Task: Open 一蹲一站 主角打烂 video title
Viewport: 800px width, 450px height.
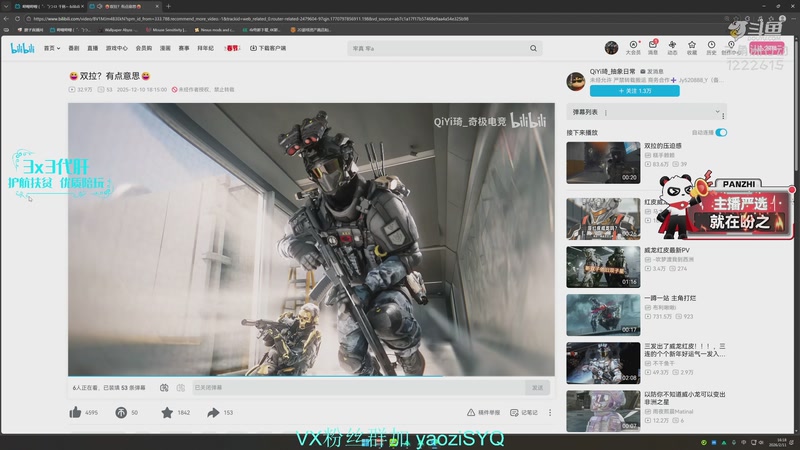Action: point(670,298)
